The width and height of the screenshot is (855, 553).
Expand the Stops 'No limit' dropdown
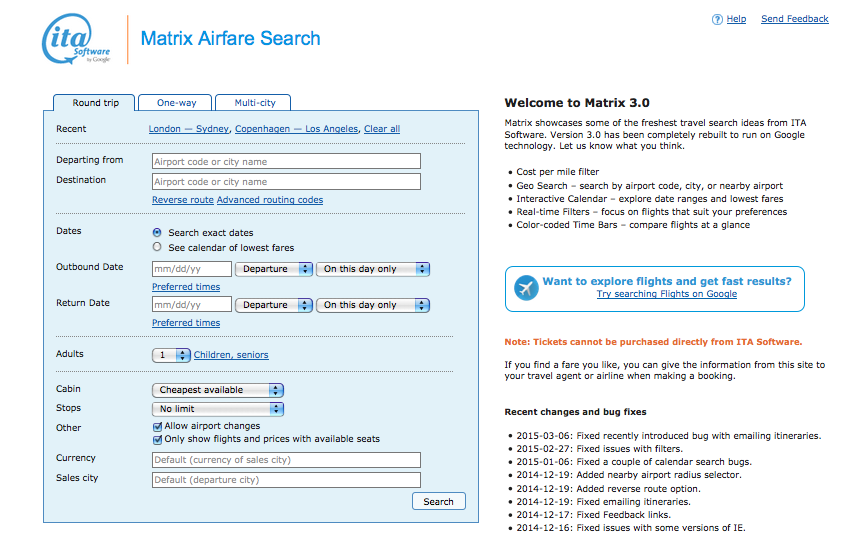(218, 409)
